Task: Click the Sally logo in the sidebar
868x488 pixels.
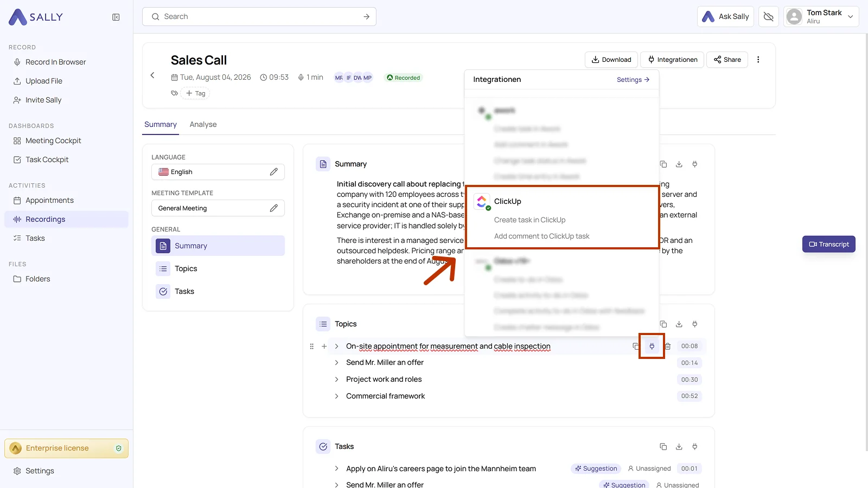Action: point(36,17)
